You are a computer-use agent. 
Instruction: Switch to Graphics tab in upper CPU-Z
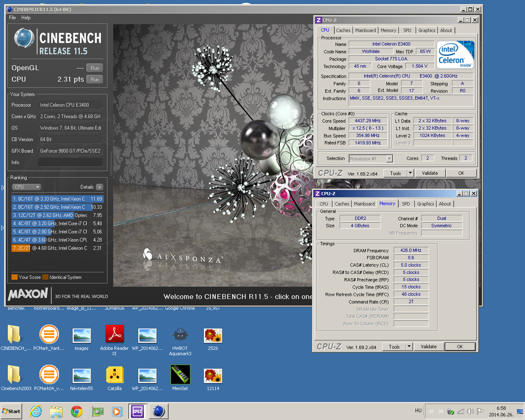coord(427,30)
